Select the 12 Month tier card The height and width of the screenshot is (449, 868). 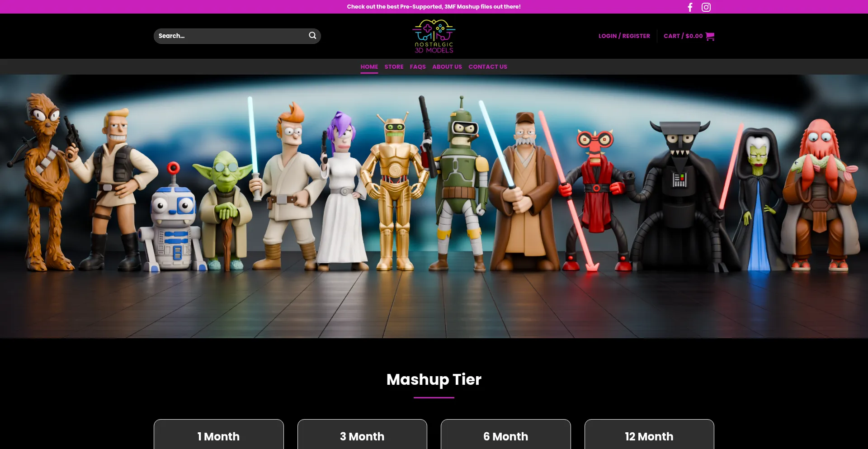(649, 435)
